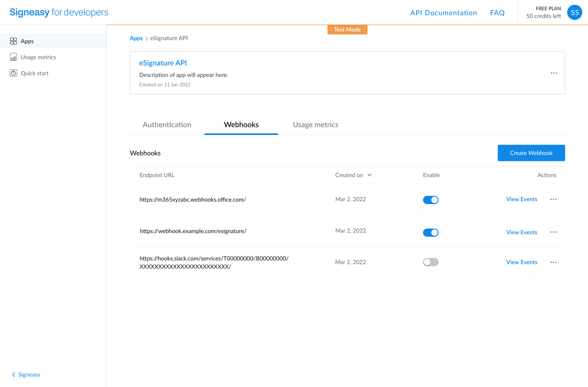588x387 pixels.
Task: View Events for the Slack webhook
Action: tap(522, 262)
